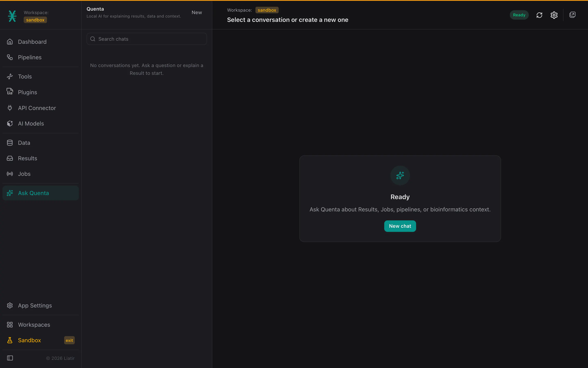Collapse the sidebar panel toggle icon

(x=10, y=358)
